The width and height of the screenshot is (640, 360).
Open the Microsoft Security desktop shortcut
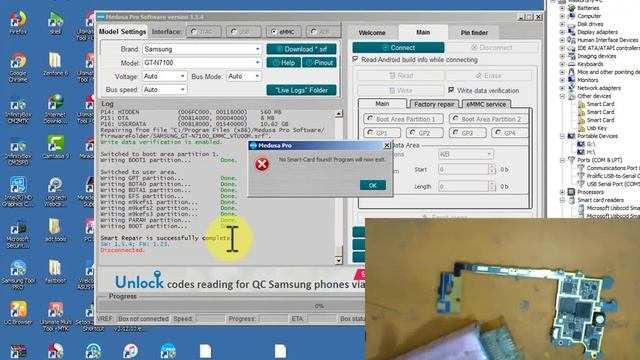(18, 233)
